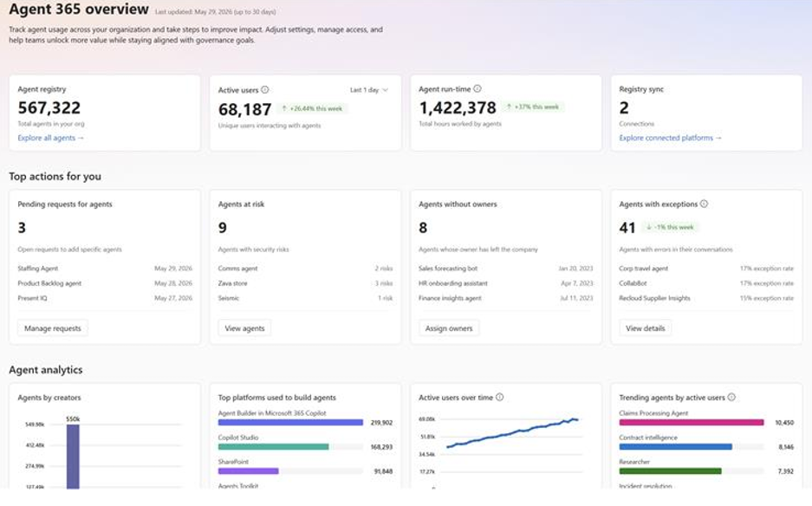Select the Corp travel agent exception row
Viewport: 812px width, 506px height.
(x=706, y=269)
